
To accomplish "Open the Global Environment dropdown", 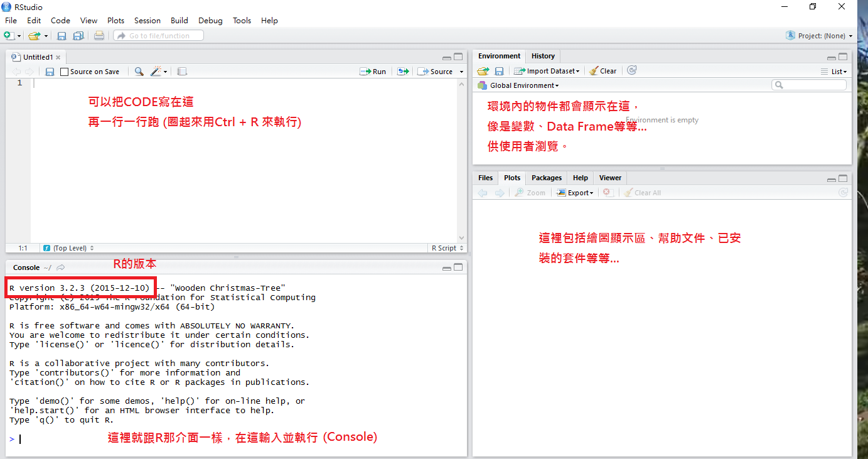I will pyautogui.click(x=518, y=85).
